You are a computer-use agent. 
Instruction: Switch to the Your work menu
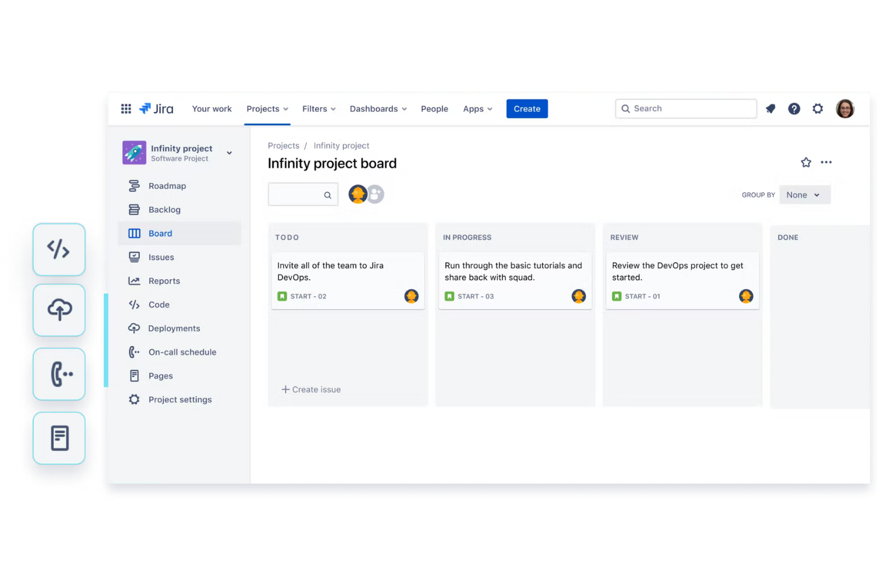tap(212, 108)
